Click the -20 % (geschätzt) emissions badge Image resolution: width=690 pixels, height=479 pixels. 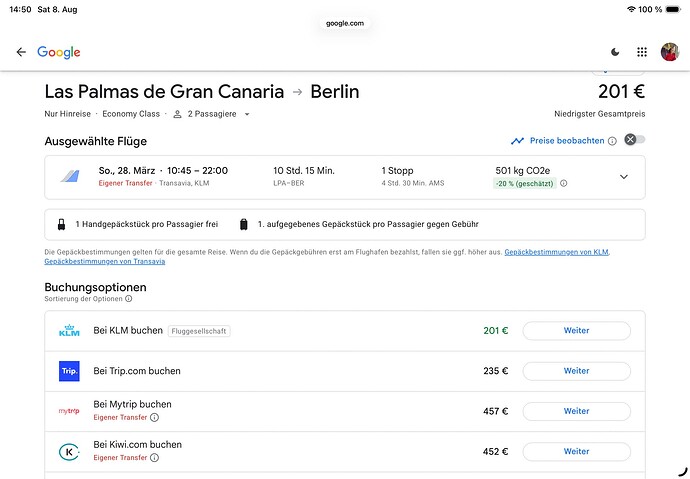(525, 183)
